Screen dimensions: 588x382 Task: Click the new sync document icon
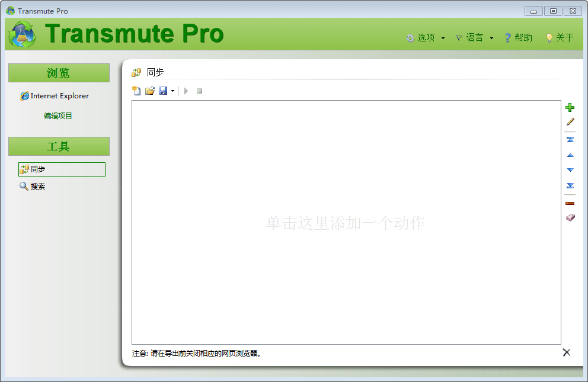[136, 91]
